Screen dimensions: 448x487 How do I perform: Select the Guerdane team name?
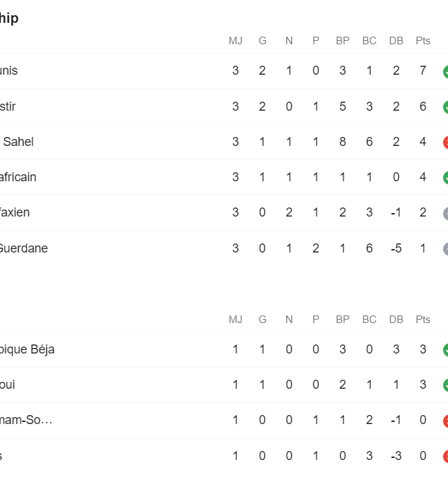coord(24,248)
